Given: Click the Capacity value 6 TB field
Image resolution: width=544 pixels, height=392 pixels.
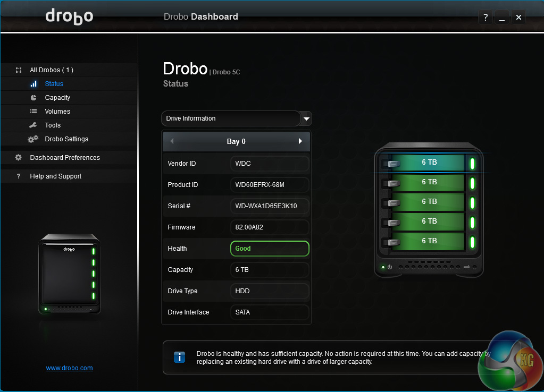Looking at the screenshot, I should tap(270, 270).
